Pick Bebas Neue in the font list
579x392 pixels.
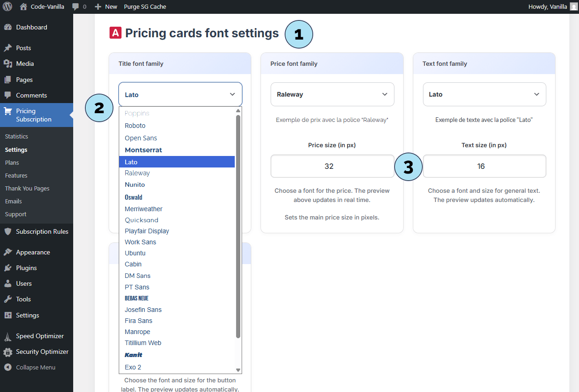click(137, 298)
